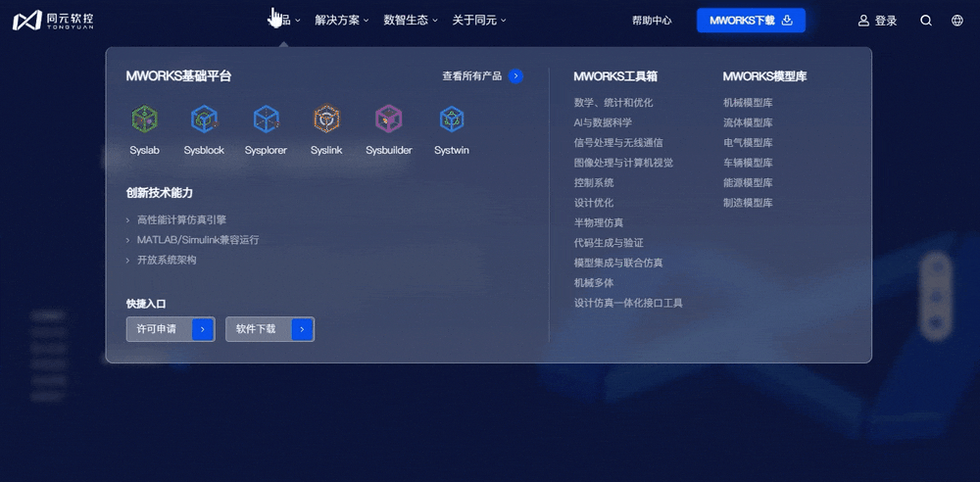Click the 许可申请 button
980x482 pixels.
click(171, 329)
